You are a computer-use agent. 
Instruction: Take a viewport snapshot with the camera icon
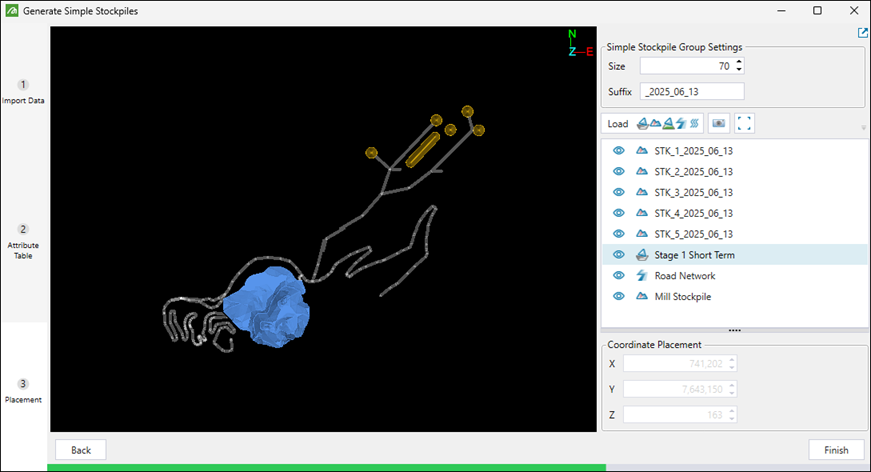coord(719,123)
